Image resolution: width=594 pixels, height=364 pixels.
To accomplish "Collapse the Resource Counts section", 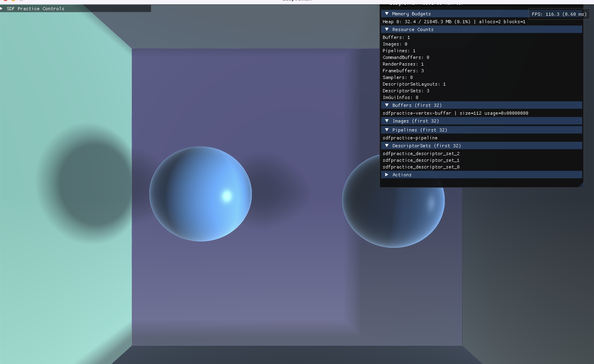I will click(x=481, y=29).
